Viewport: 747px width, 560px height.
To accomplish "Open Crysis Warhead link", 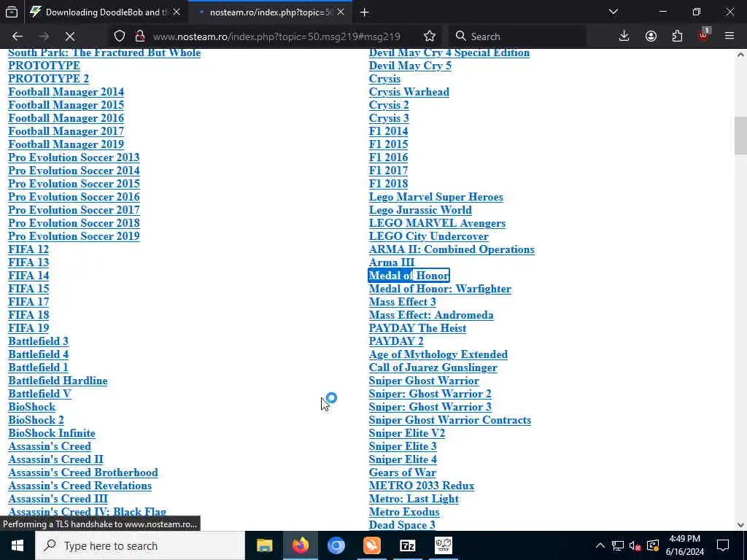I will (x=409, y=92).
